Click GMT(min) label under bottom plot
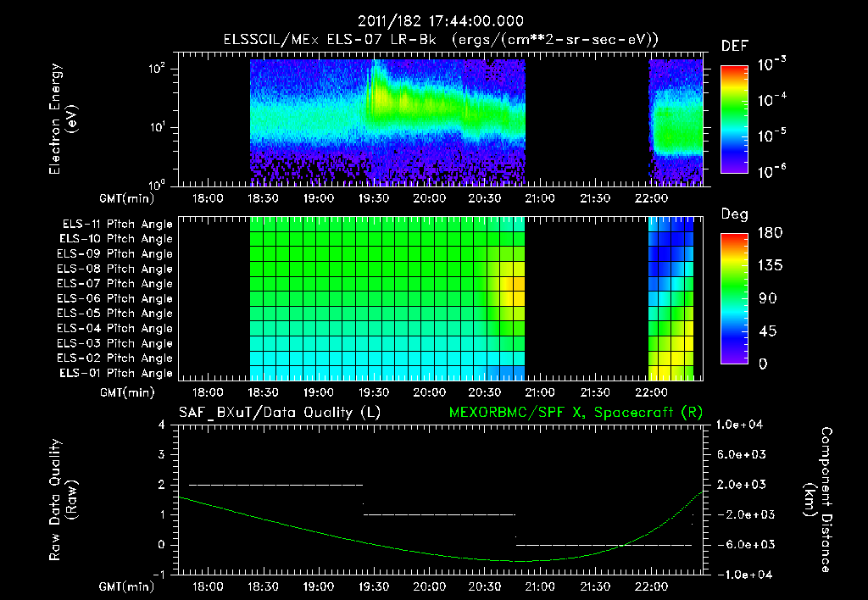This screenshot has width=868, height=600. pyautogui.click(x=127, y=586)
